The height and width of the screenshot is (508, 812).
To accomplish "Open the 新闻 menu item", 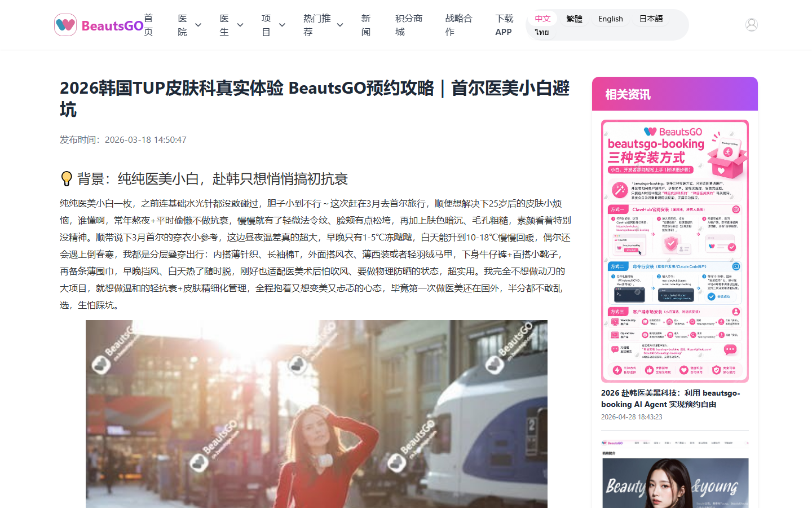I will point(366,25).
